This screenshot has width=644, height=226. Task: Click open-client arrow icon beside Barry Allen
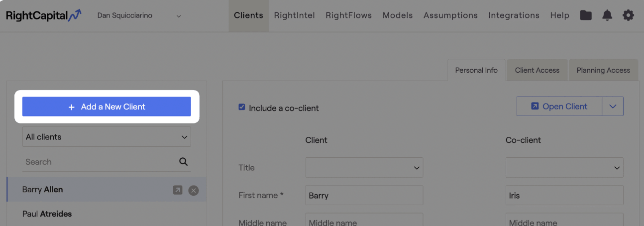pos(178,190)
